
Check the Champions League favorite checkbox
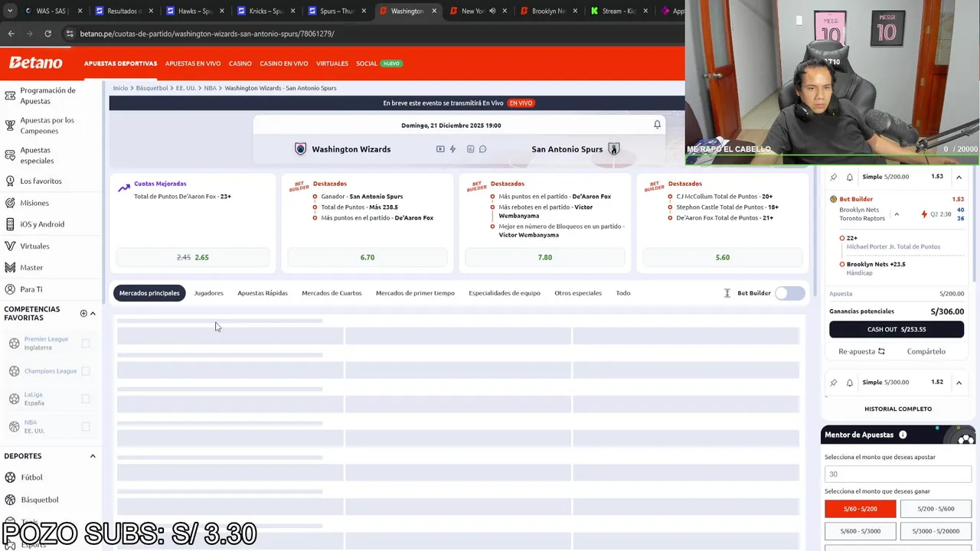coord(86,371)
